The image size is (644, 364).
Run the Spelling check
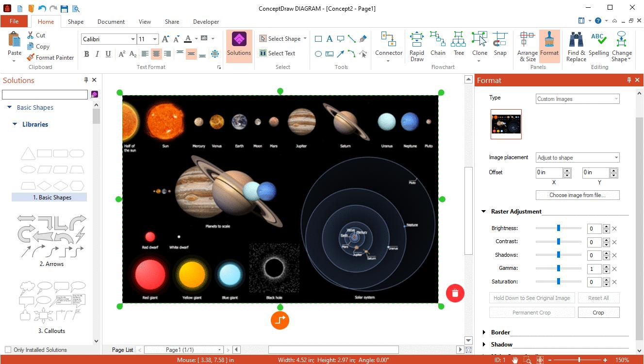click(598, 45)
